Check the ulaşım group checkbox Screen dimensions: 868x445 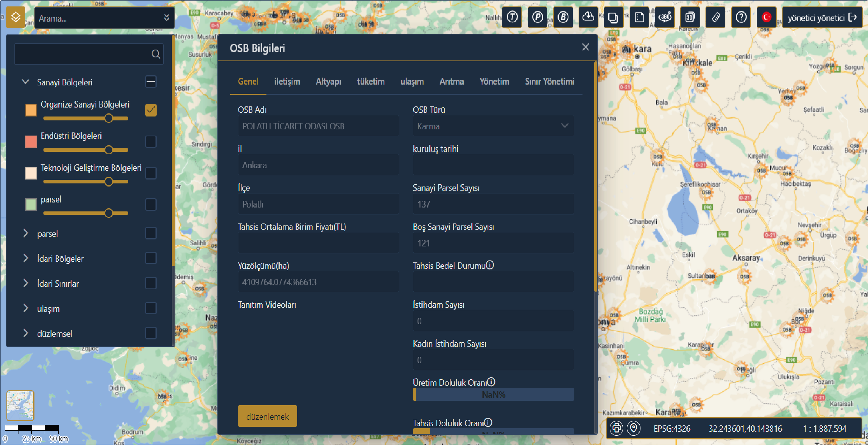(x=151, y=308)
